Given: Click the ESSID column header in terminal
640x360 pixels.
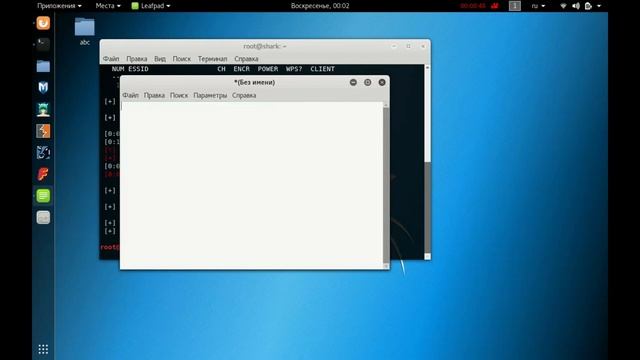Looking at the screenshot, I should (138, 69).
